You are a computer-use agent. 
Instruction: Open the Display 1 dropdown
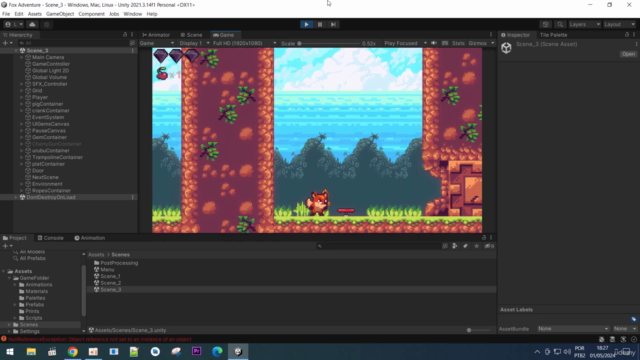(194, 43)
